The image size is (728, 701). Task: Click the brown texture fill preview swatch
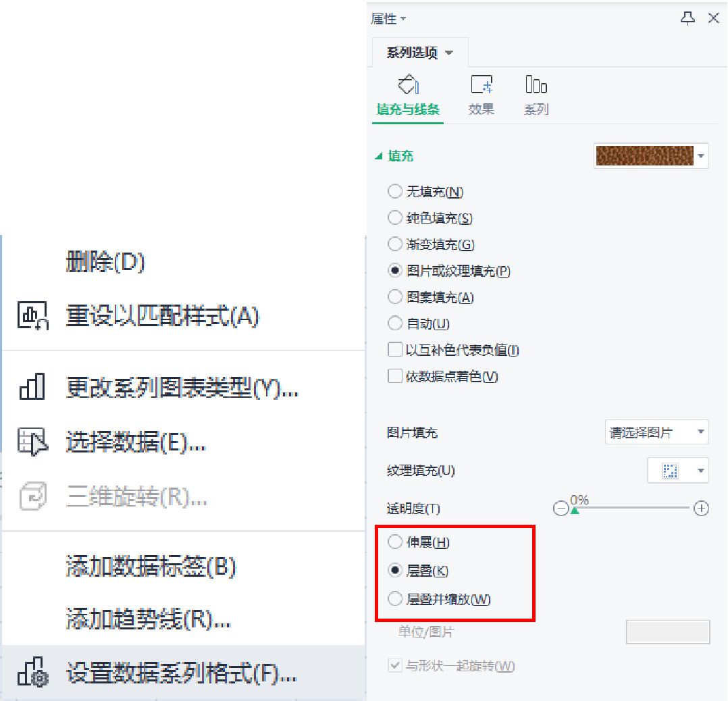coord(644,155)
